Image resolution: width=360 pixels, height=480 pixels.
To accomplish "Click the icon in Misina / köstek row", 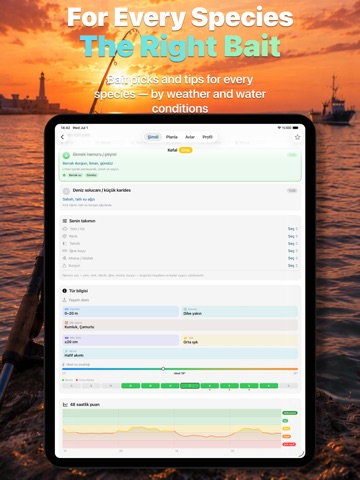I will point(65,258).
